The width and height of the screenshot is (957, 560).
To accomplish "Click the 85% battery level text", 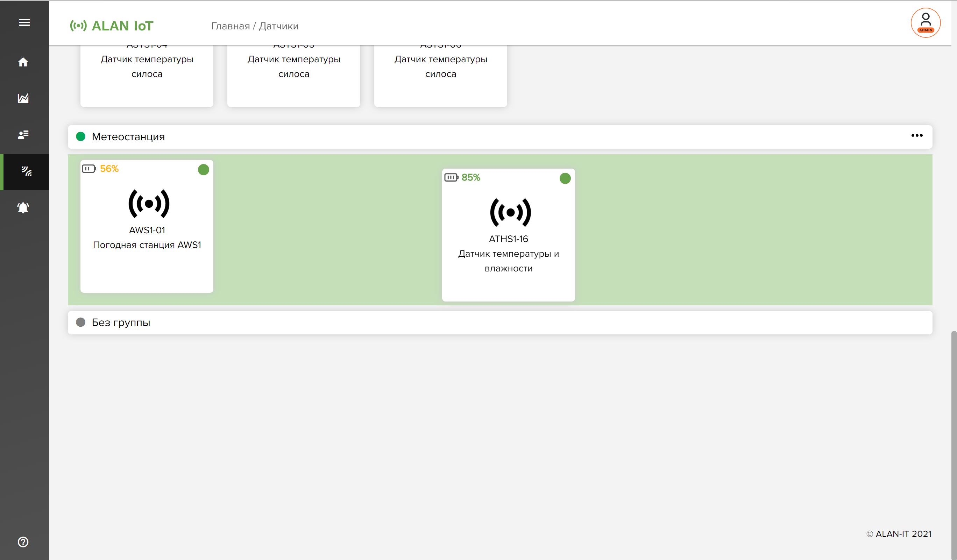I will point(471,178).
